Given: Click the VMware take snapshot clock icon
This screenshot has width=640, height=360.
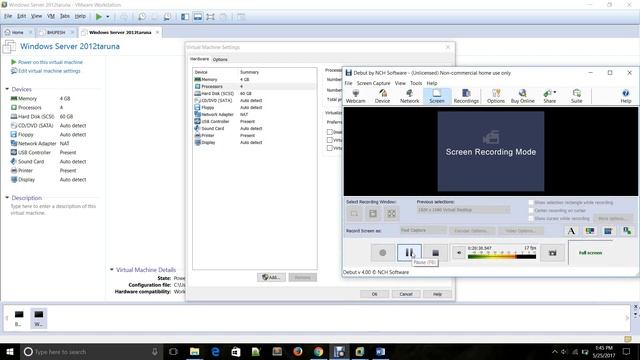Looking at the screenshot, I should click(142, 17).
